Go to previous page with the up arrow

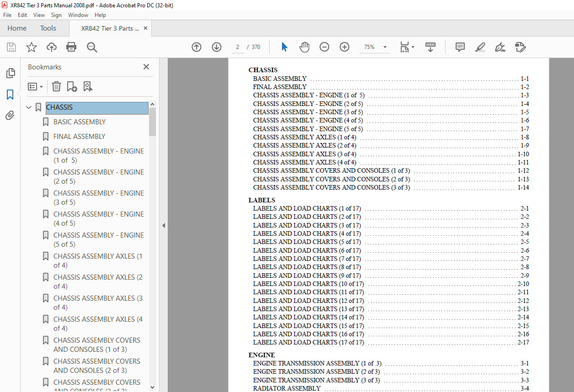tap(197, 47)
